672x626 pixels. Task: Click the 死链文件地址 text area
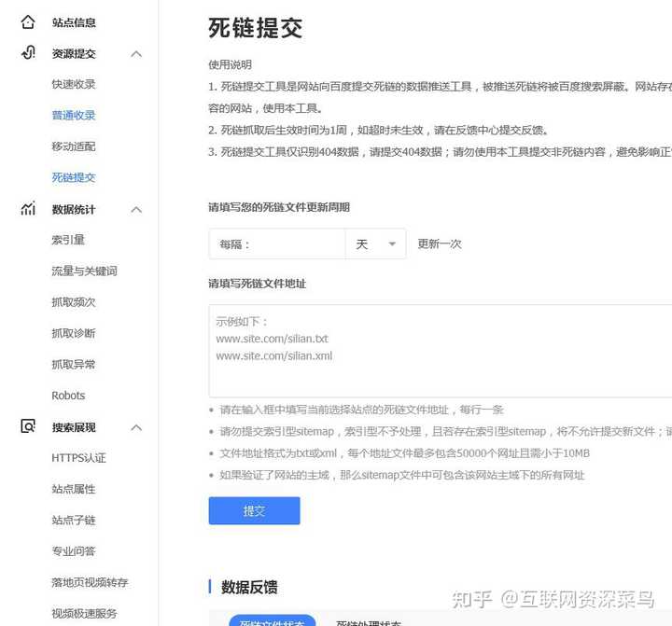[x=441, y=351]
